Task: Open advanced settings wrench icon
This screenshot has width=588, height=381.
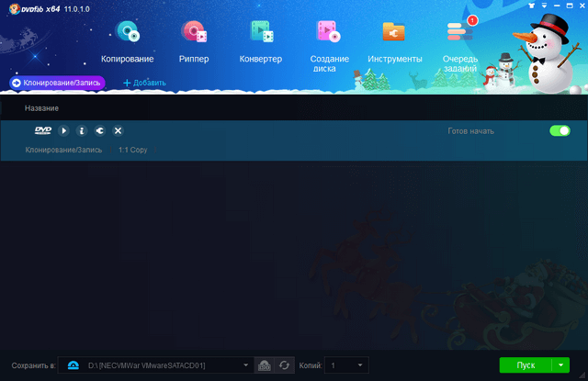Action: click(x=100, y=130)
